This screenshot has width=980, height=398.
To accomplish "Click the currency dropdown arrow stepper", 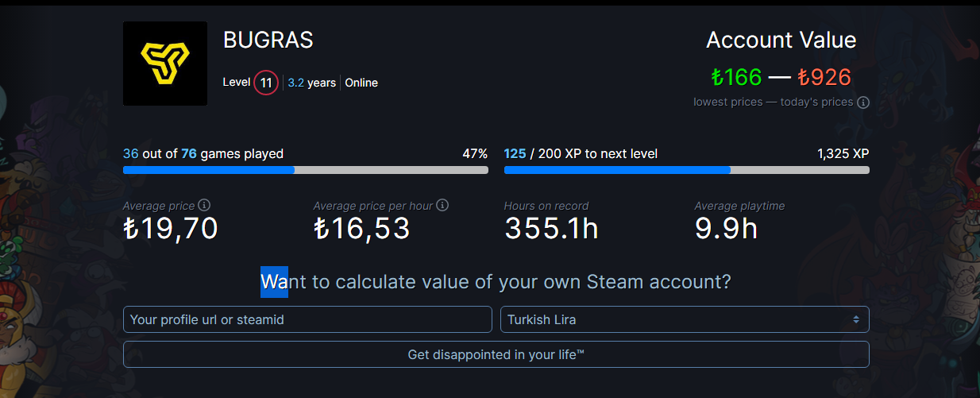I will pos(856,319).
